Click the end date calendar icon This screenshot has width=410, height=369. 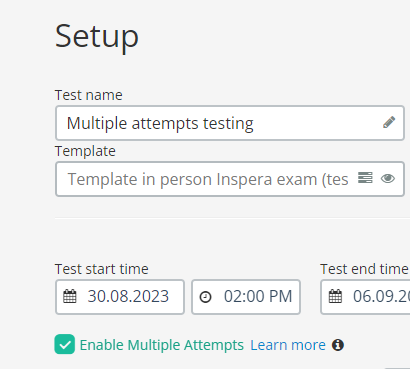(x=335, y=296)
